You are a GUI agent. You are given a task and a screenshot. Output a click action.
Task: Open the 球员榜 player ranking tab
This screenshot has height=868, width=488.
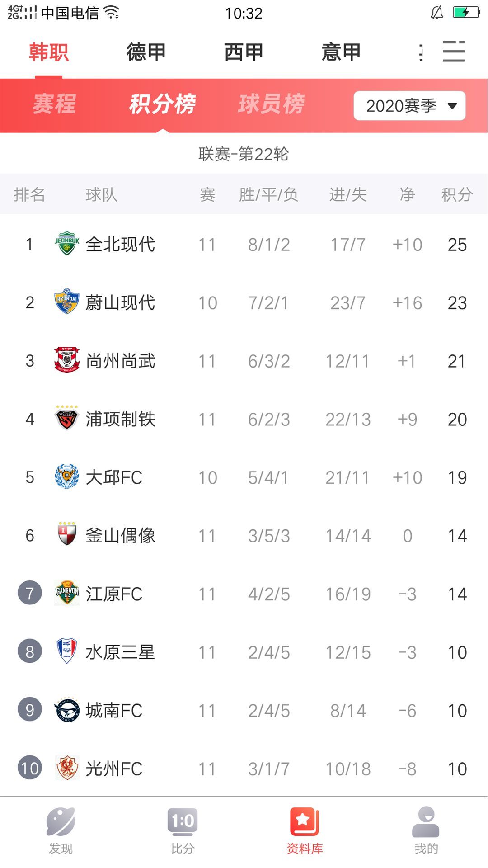point(272,104)
